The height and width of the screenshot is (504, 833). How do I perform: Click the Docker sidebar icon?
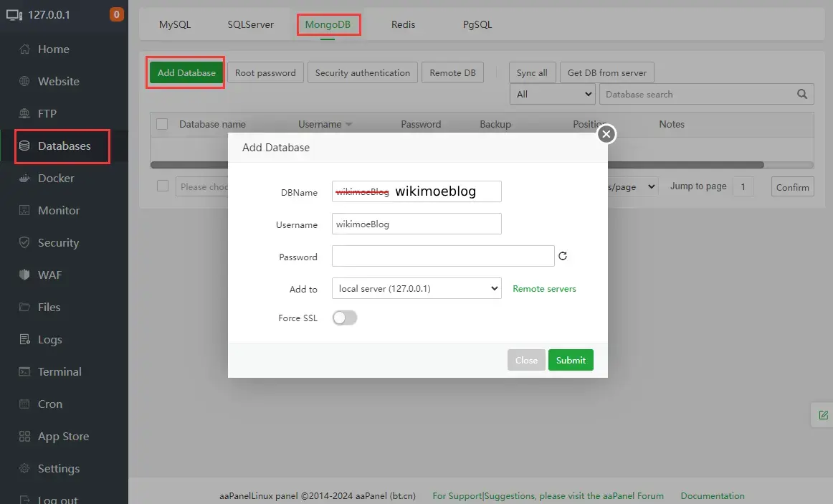[25, 179]
